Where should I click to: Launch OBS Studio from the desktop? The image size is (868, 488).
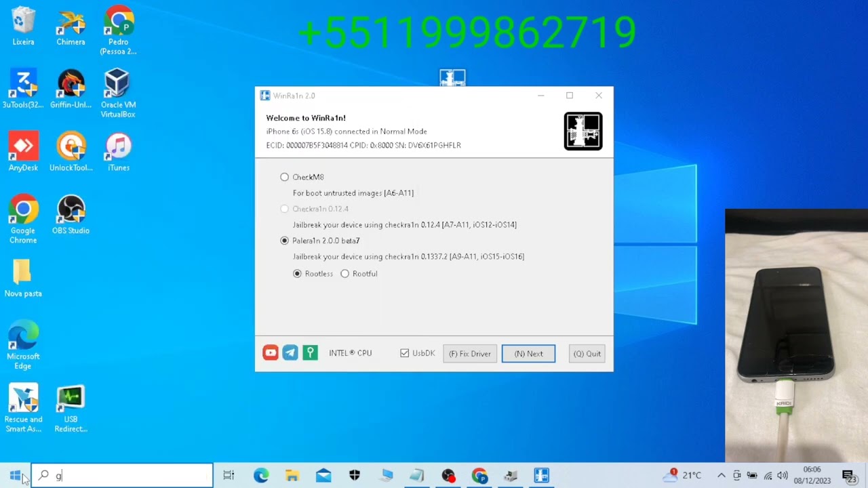[x=71, y=215]
